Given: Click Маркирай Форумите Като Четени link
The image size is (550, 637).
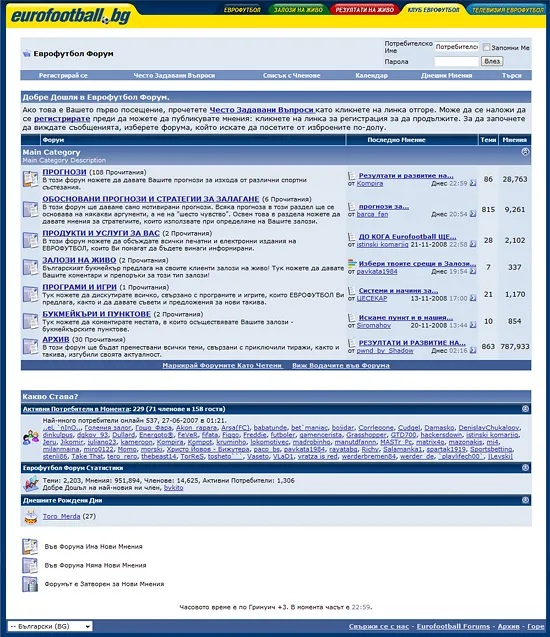Looking at the screenshot, I should click(x=222, y=365).
